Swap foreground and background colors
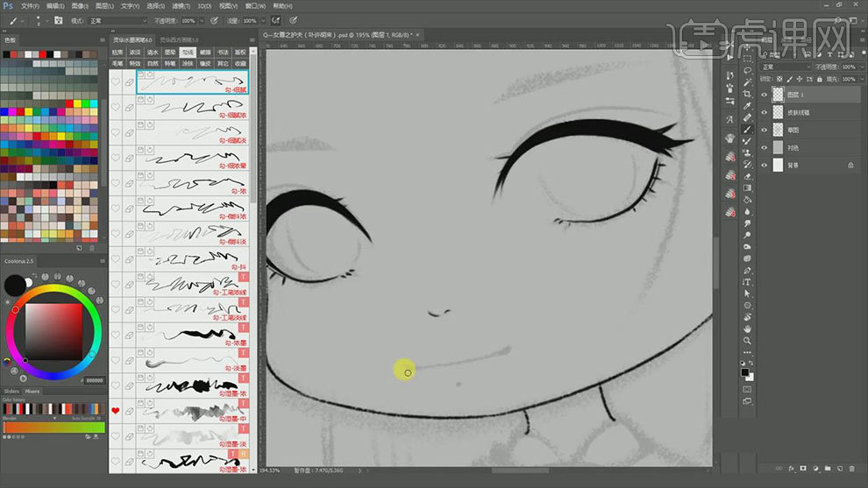 click(x=751, y=364)
